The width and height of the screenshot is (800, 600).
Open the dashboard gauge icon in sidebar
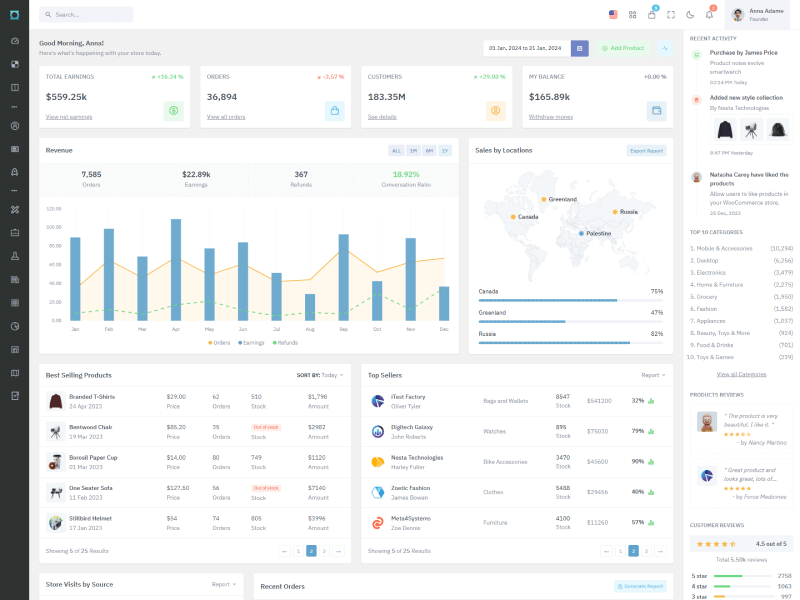[x=15, y=41]
